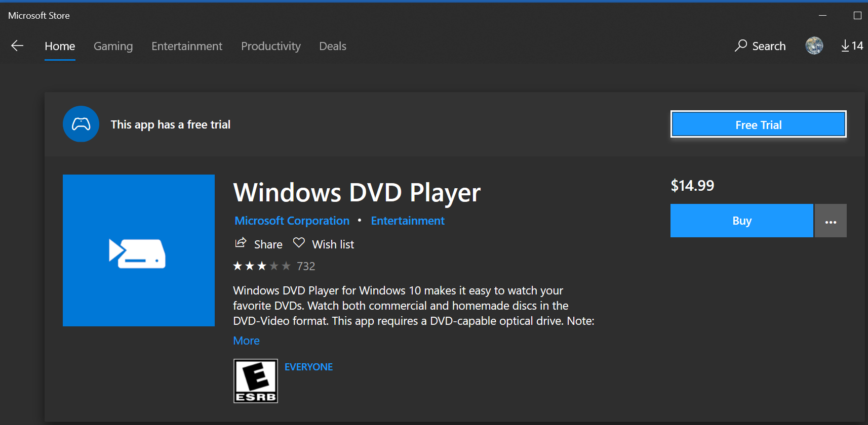This screenshot has height=425, width=868.
Task: Open the Entertainment tab
Action: click(187, 47)
